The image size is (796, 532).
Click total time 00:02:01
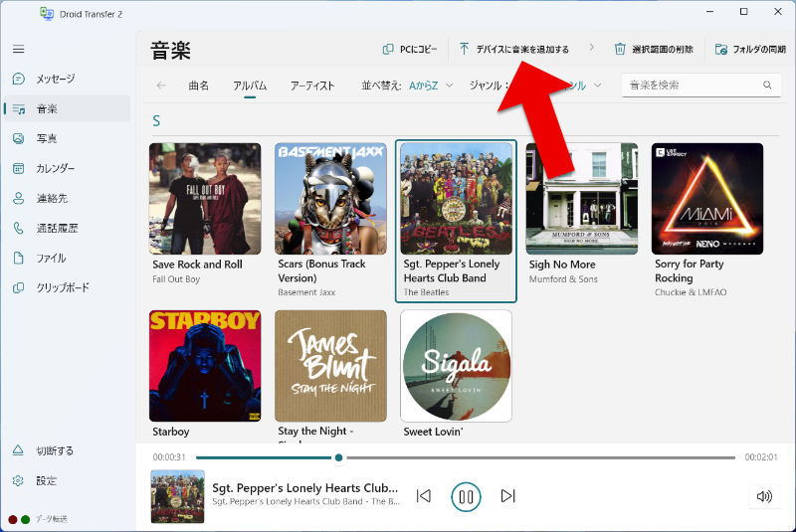point(760,457)
